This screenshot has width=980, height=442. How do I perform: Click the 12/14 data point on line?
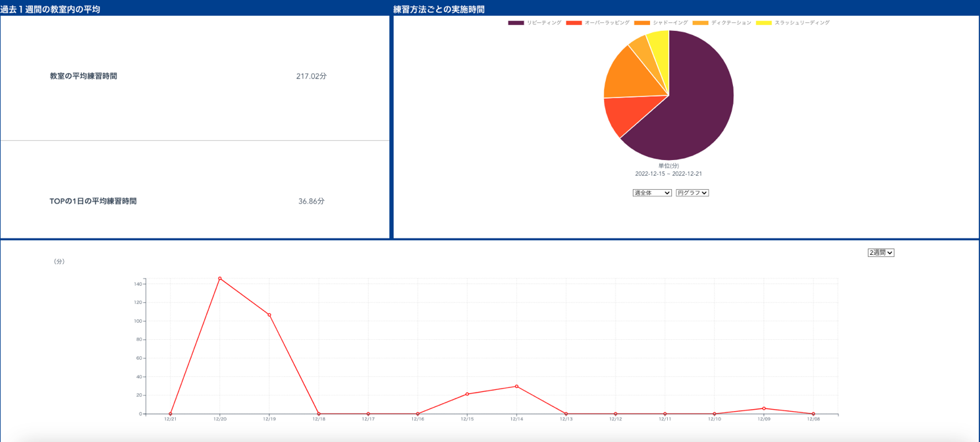coord(516,387)
